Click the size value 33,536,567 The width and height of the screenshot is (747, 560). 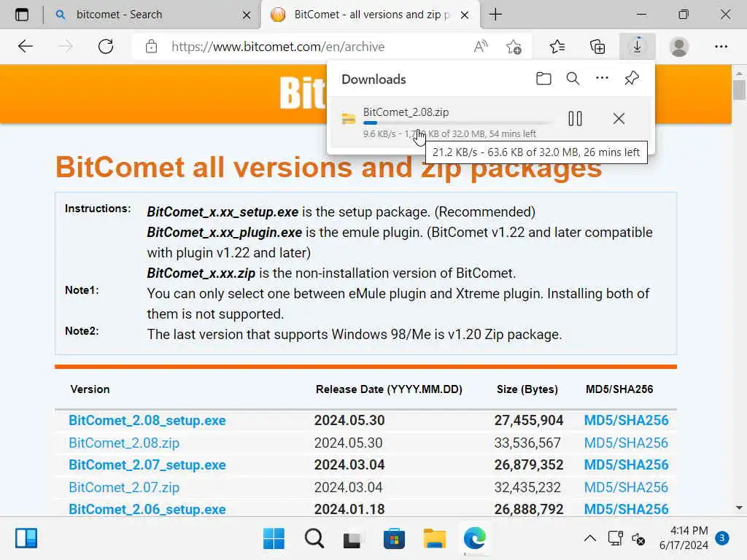pyautogui.click(x=527, y=443)
